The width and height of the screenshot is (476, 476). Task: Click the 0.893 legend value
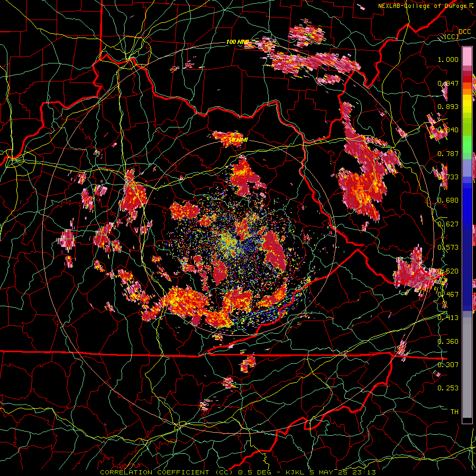pos(448,106)
